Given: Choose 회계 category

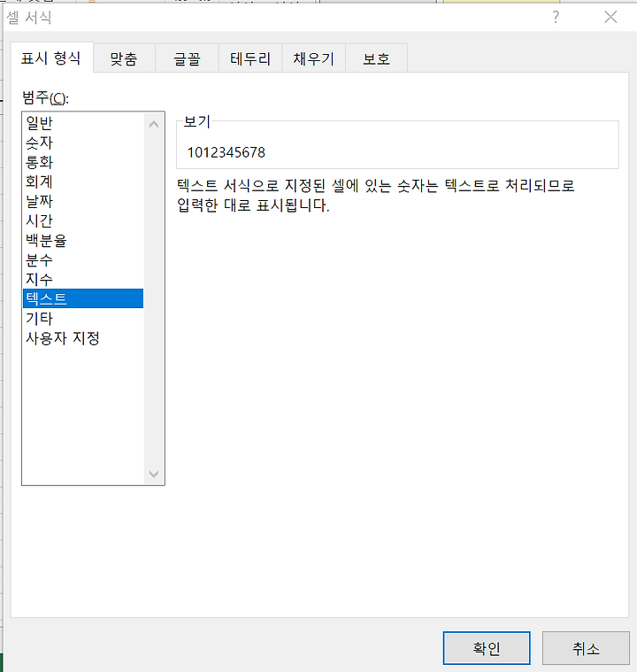Looking at the screenshot, I should [83, 182].
